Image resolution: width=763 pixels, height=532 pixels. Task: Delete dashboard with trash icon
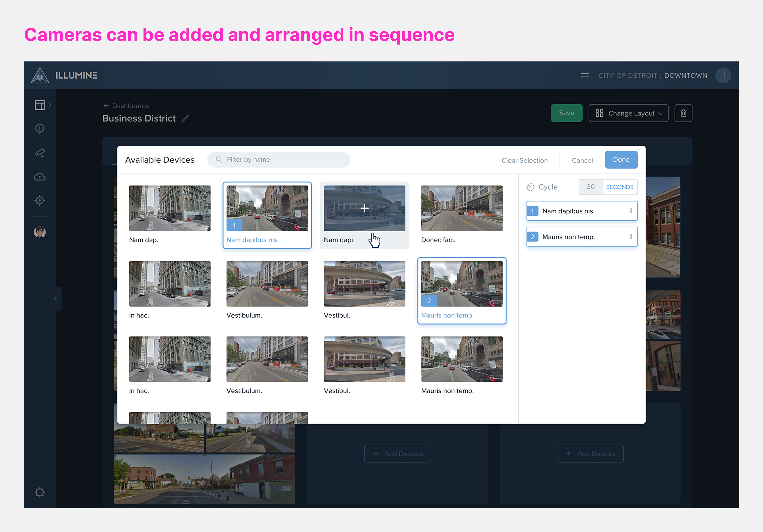[683, 113]
